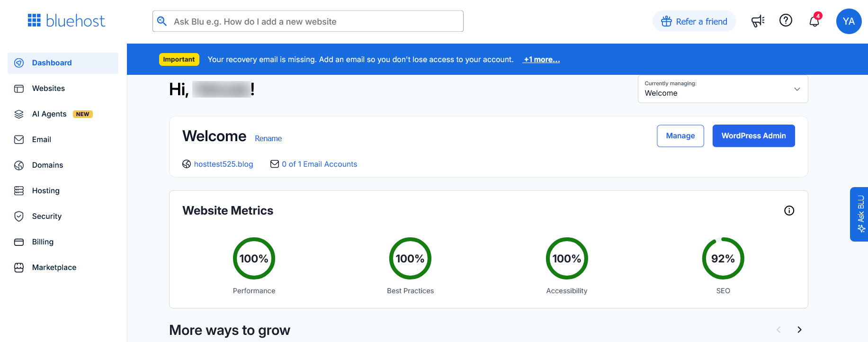Open the Ask BLU side tab
Screen dimensions: 868x342
coord(859,214)
